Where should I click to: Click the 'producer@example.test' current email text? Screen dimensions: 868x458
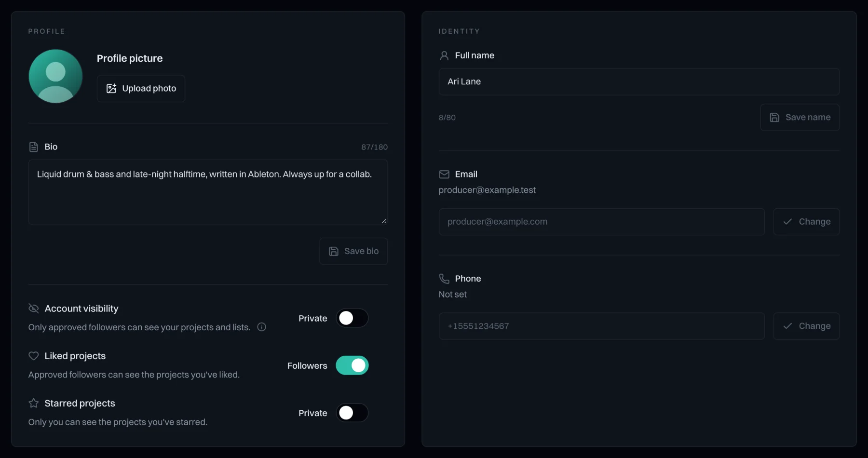pyautogui.click(x=487, y=190)
